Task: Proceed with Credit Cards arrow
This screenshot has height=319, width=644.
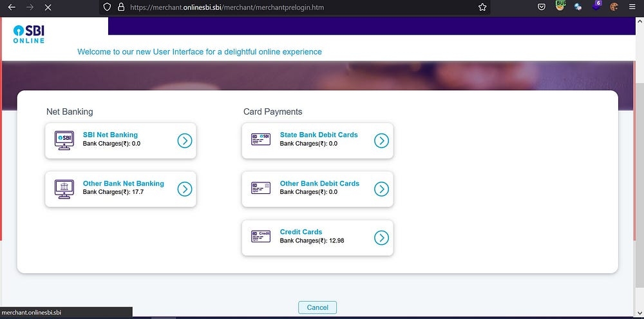Action: coord(382,238)
